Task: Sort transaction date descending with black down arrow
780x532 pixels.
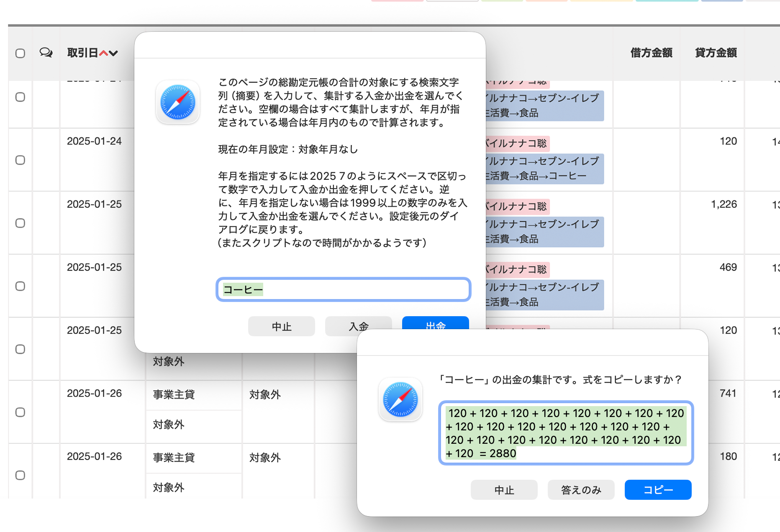Action: (113, 53)
